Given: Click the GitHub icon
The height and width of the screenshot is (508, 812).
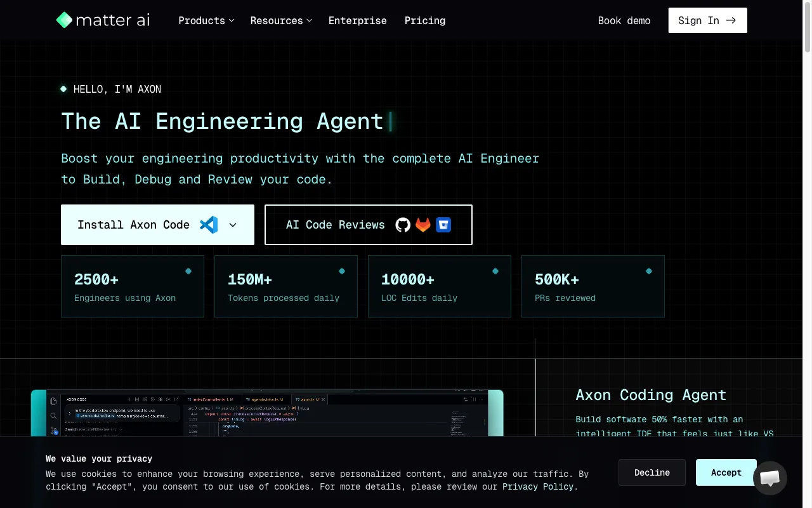Looking at the screenshot, I should (x=403, y=225).
